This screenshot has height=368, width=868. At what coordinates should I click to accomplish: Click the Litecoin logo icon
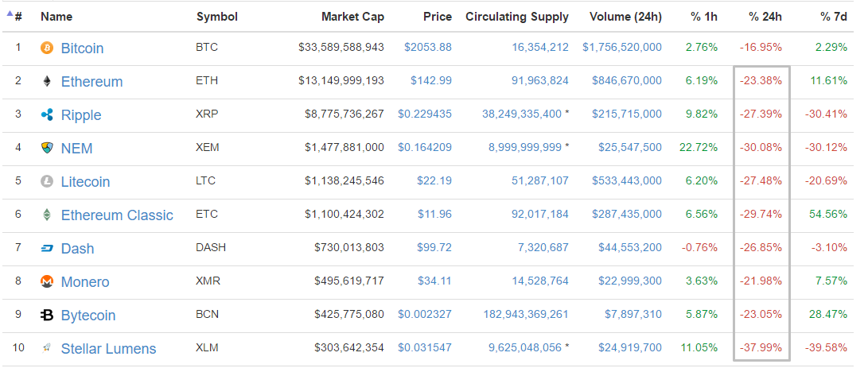(47, 181)
